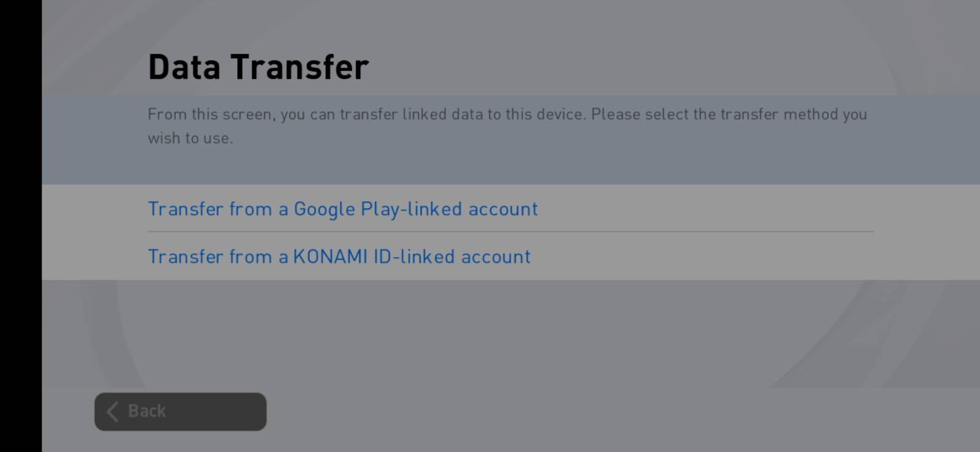
Task: Click the black bar at the left edge
Action: point(20,226)
